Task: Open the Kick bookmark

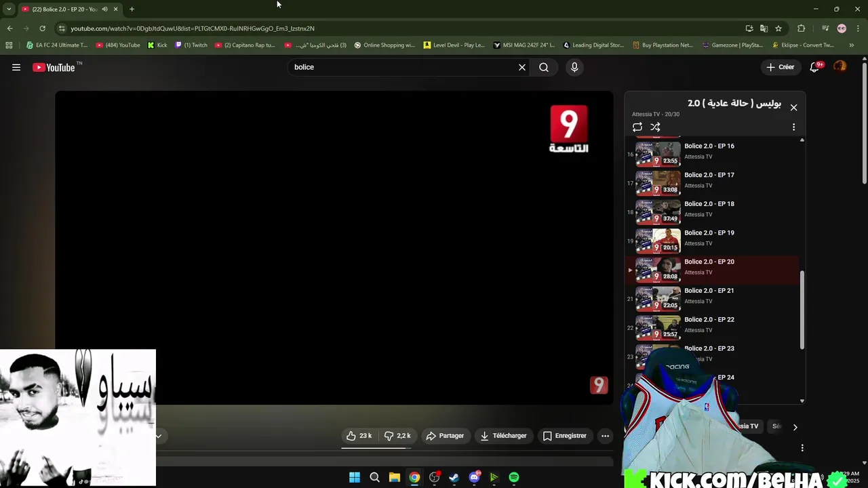Action: [x=157, y=45]
